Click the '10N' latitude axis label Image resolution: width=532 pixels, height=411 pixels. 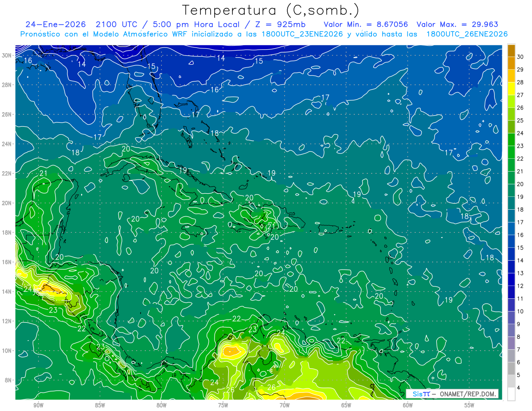pyautogui.click(x=7, y=351)
